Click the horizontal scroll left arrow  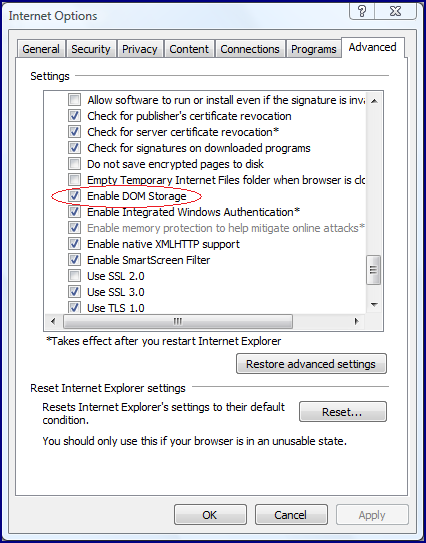53,321
